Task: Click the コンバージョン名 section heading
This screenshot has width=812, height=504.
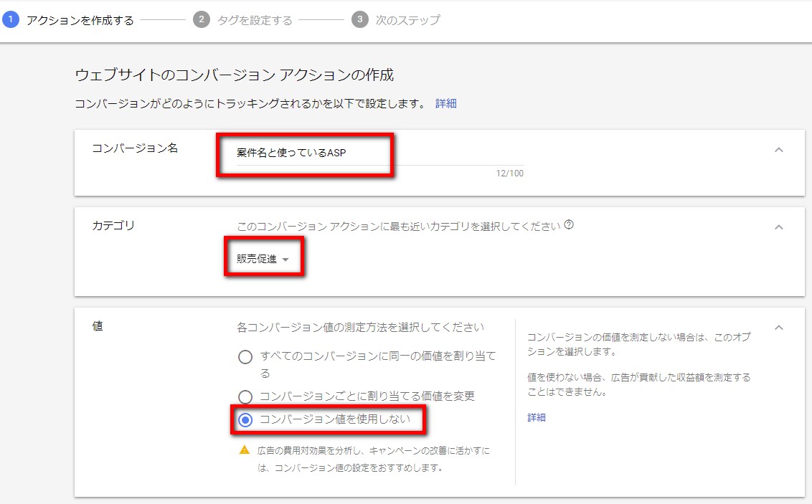Action: [x=135, y=148]
